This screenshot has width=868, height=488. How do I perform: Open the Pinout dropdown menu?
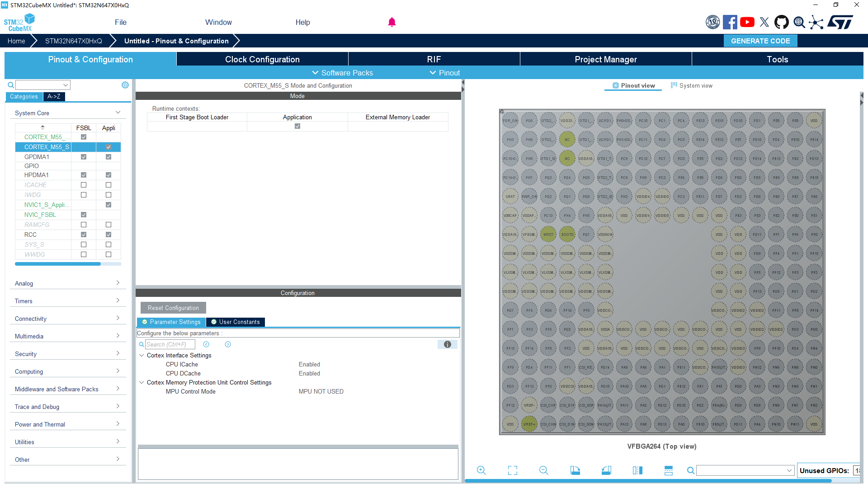pos(445,73)
